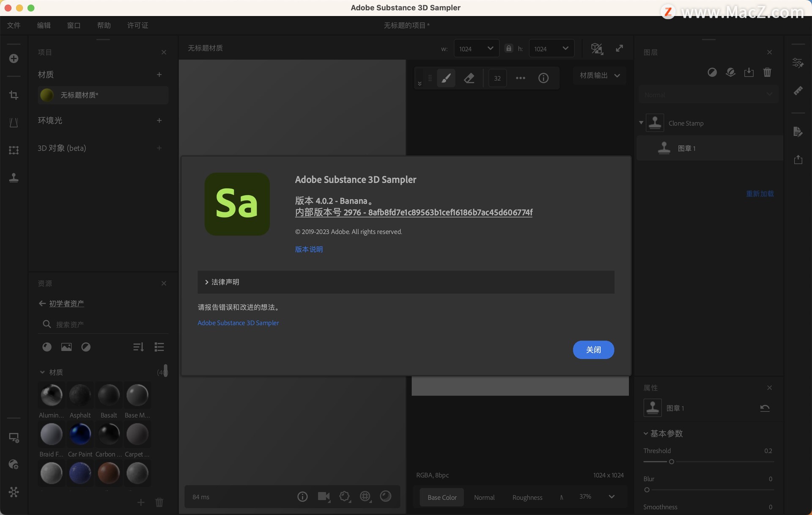Open the 版本说明 link
Viewport: 812px width, 515px height.
308,249
